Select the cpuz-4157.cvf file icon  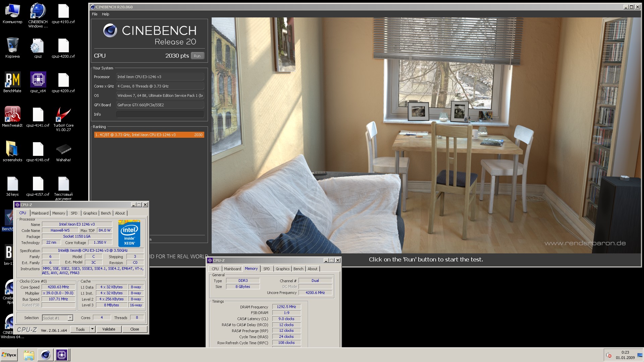[x=38, y=186]
